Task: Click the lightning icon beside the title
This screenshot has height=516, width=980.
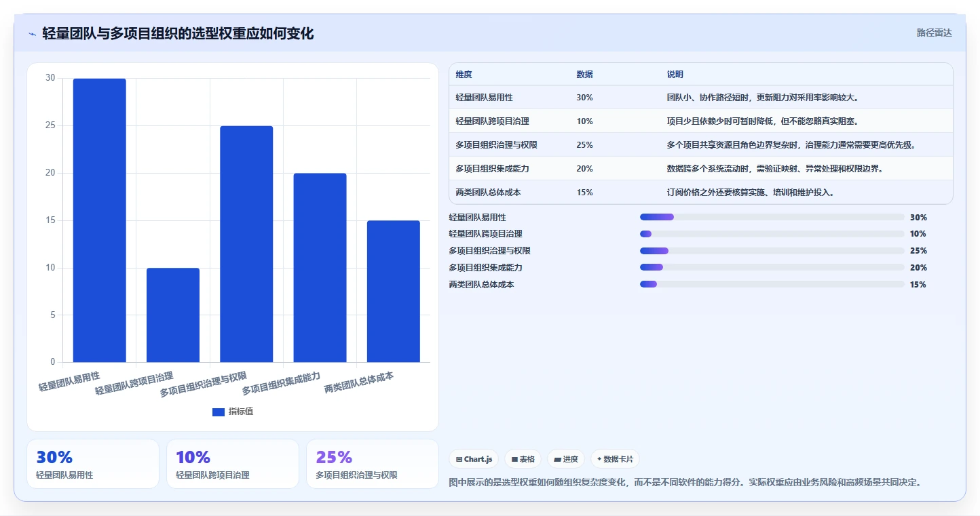Action: [x=32, y=33]
